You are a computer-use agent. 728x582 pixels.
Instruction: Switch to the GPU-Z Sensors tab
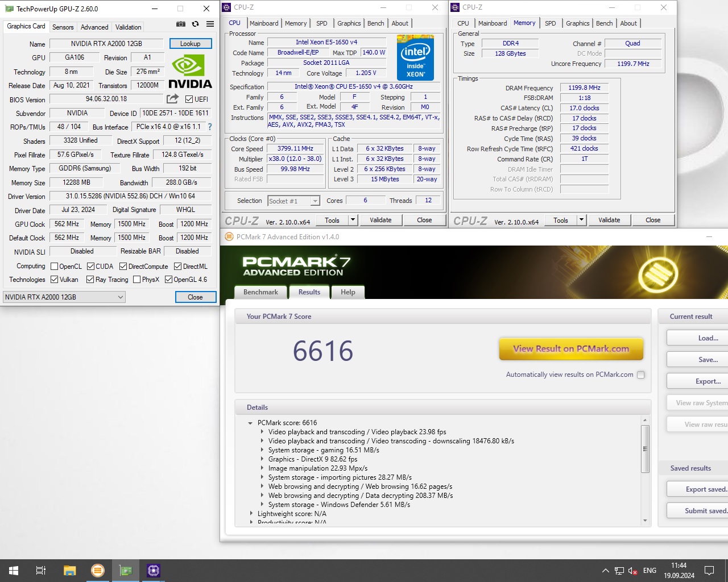[63, 27]
